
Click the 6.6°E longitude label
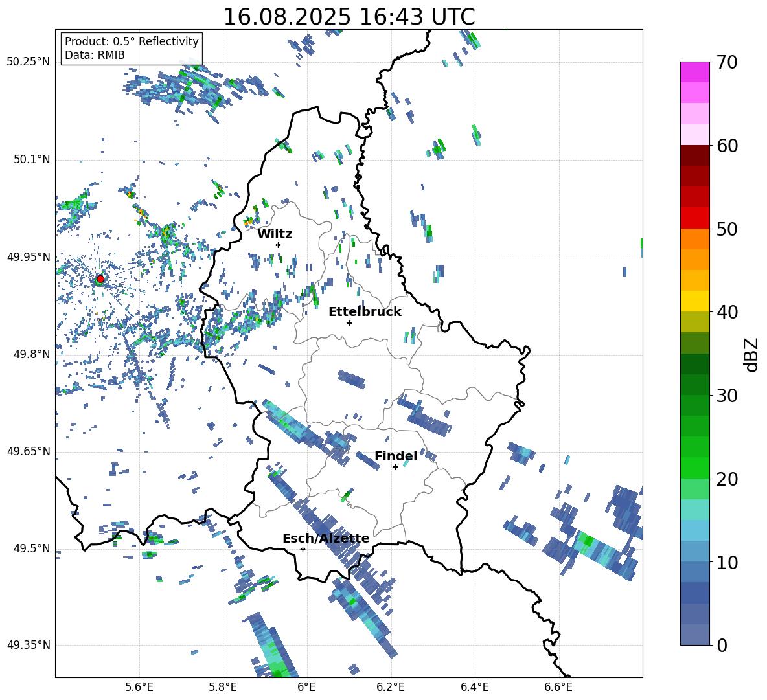558,687
